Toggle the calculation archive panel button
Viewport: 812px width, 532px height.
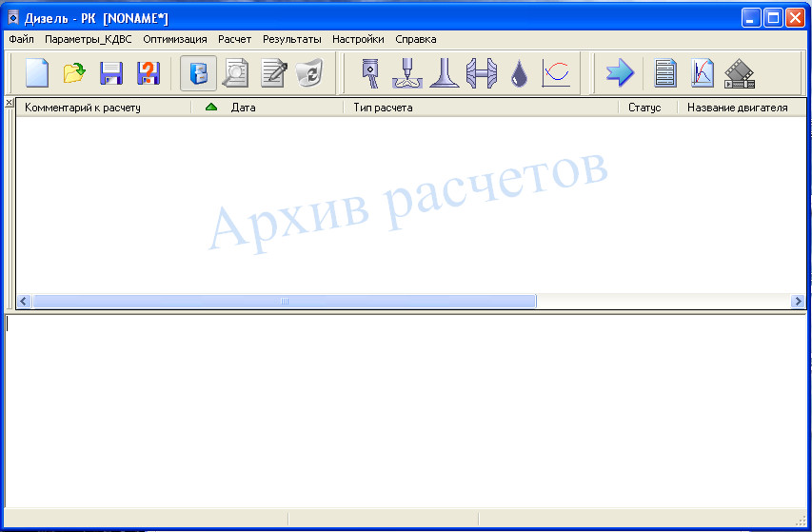pos(198,73)
